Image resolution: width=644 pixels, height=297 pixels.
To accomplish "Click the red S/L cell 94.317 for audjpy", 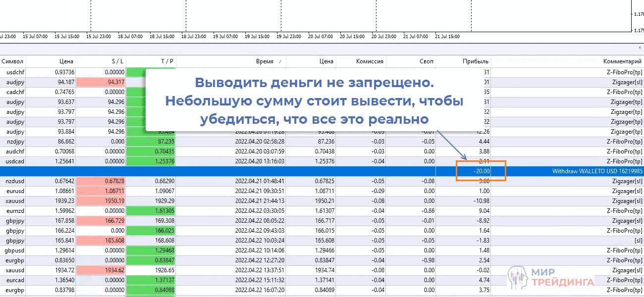I will click(x=114, y=81).
